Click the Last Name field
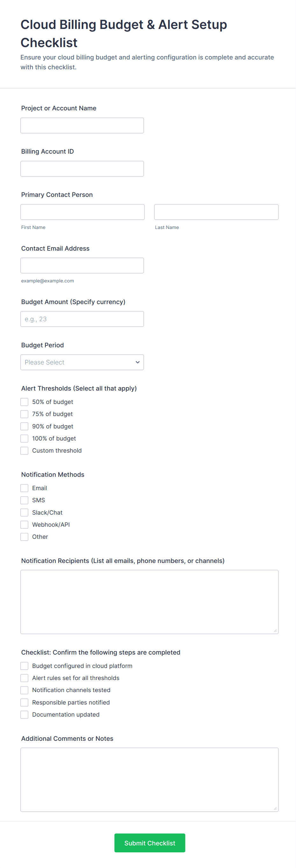 pos(216,212)
